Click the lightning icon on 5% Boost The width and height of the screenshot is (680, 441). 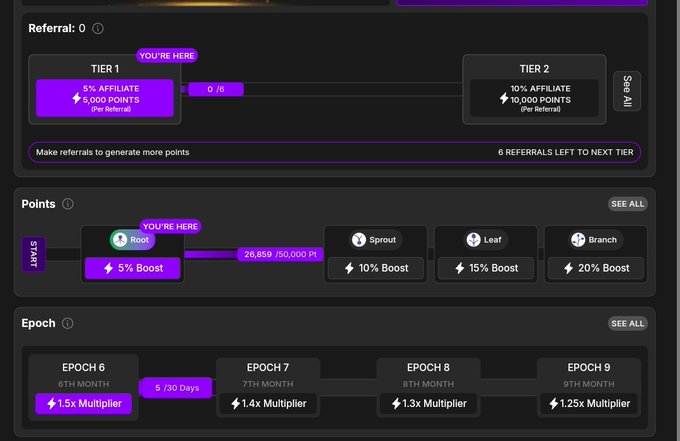[x=108, y=268]
